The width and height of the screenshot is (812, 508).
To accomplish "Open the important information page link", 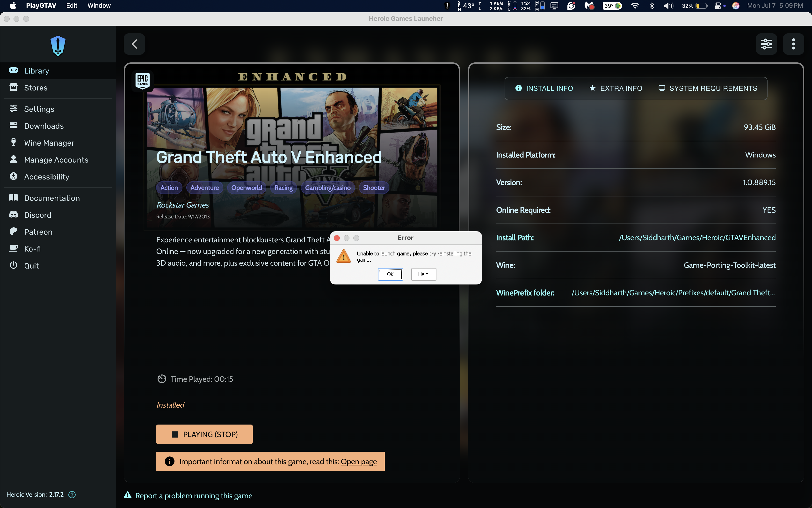I will click(x=359, y=462).
